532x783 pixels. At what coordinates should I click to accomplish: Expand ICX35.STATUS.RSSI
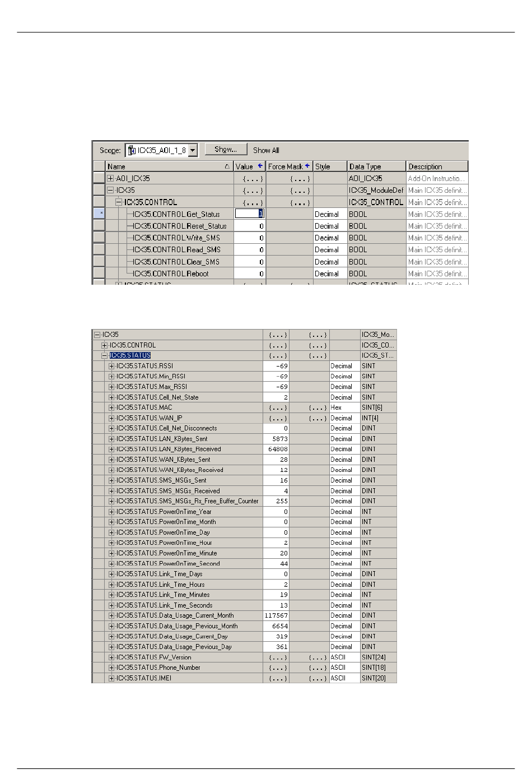(111, 366)
